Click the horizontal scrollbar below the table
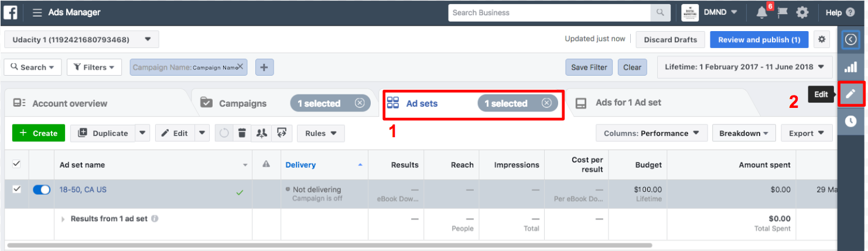 pyautogui.click(x=328, y=245)
